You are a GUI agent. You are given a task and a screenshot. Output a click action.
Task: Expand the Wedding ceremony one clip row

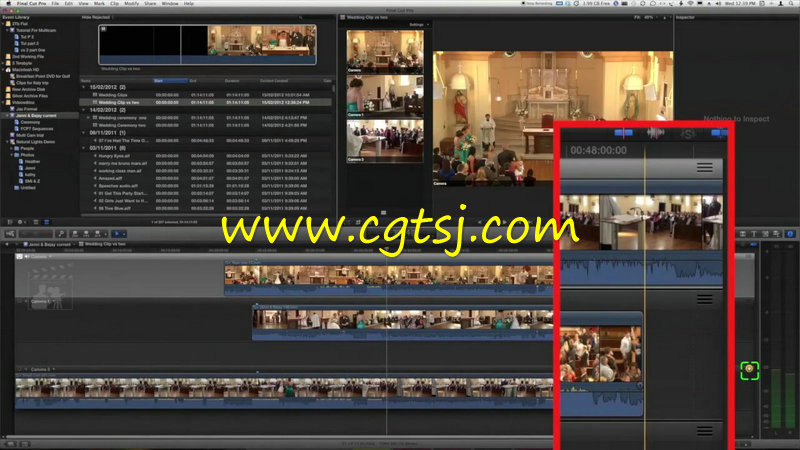(88, 118)
